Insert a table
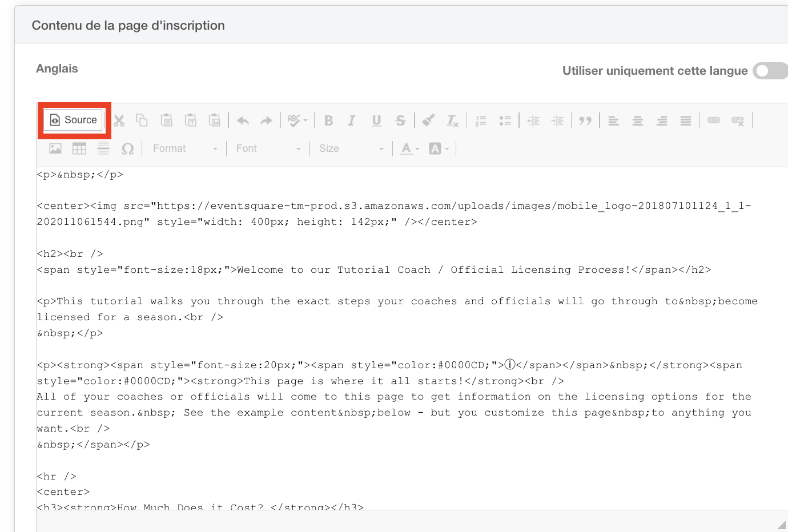Image resolution: width=788 pixels, height=532 pixels. tap(79, 148)
